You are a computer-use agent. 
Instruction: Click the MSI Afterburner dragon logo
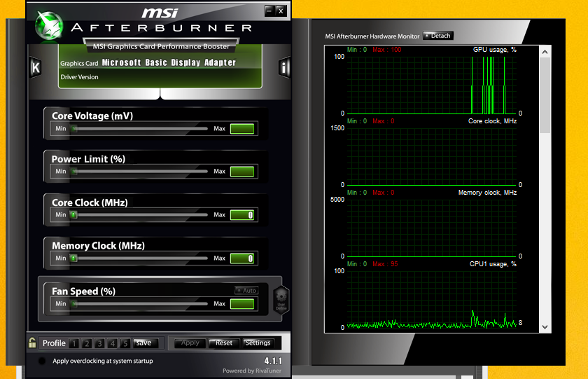pos(49,25)
